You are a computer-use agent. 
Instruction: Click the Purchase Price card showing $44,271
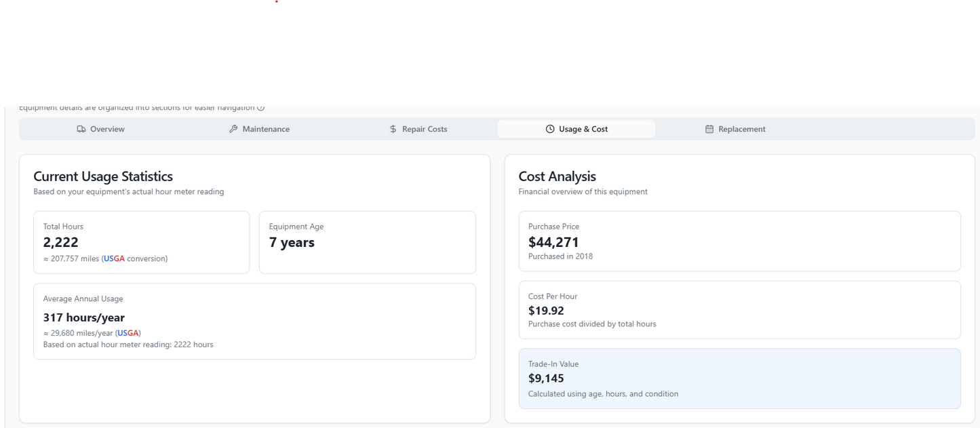(739, 242)
